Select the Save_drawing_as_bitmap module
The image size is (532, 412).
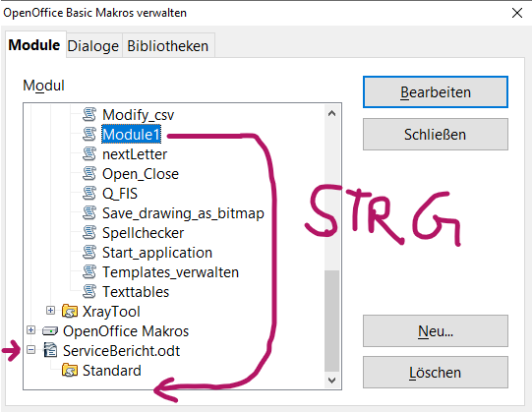pos(183,213)
